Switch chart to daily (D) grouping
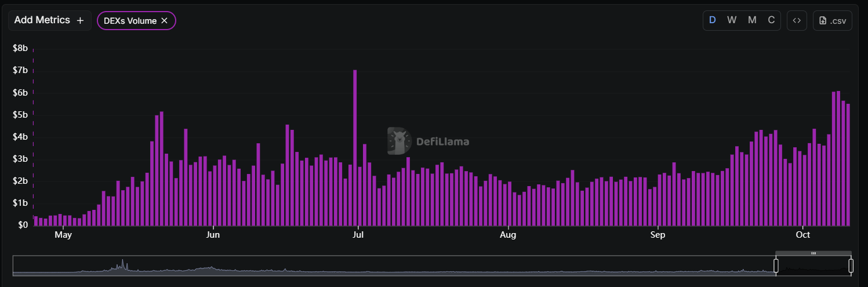This screenshot has height=287, width=868. pyautogui.click(x=713, y=20)
